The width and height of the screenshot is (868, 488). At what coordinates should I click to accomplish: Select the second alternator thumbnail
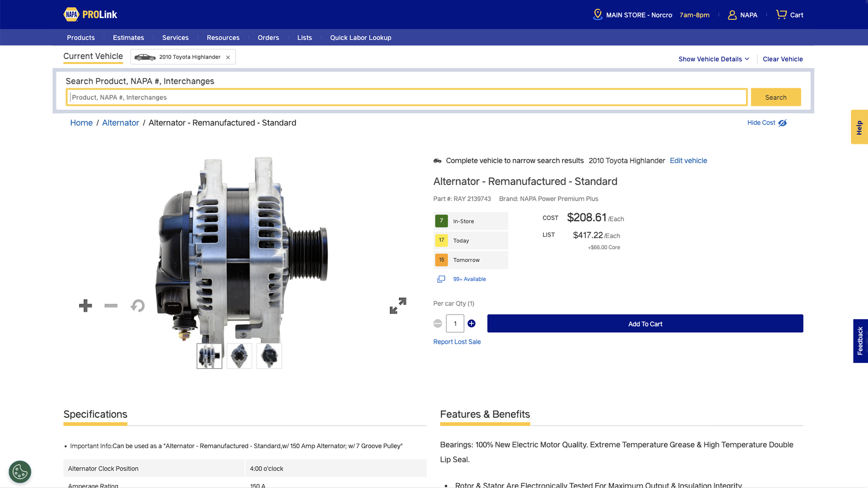click(239, 356)
